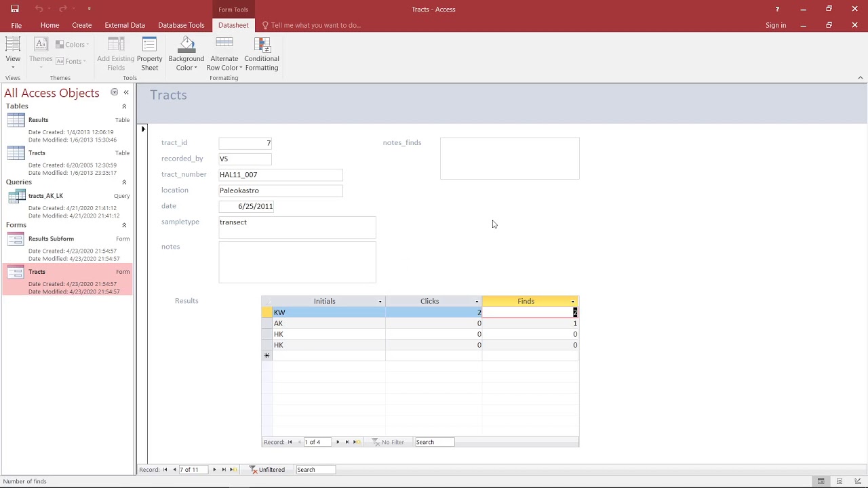The width and height of the screenshot is (868, 488).
Task: Go to last record in subform navigator
Action: tap(347, 442)
